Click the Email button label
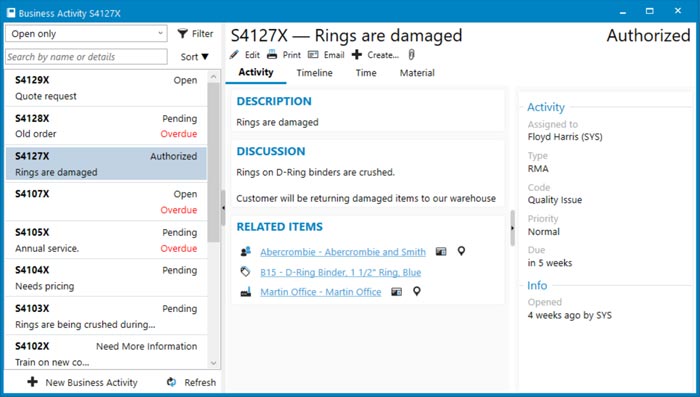Image resolution: width=700 pixels, height=397 pixels. [334, 55]
